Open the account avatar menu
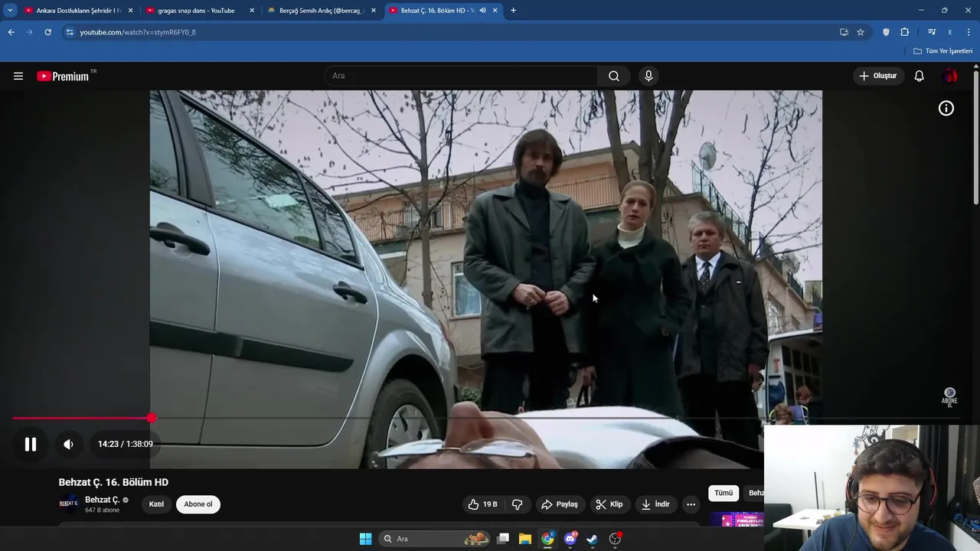 [950, 76]
